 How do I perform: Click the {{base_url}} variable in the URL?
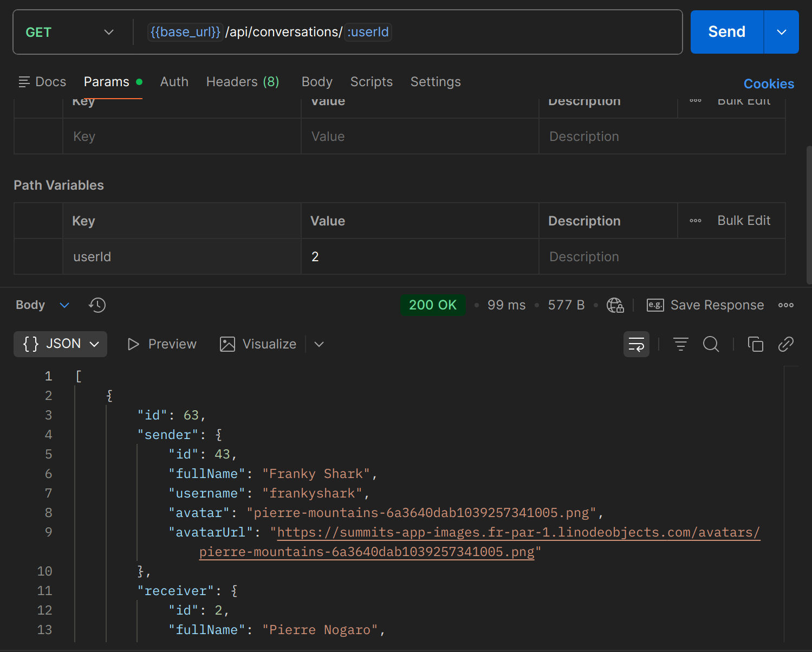[x=185, y=32]
